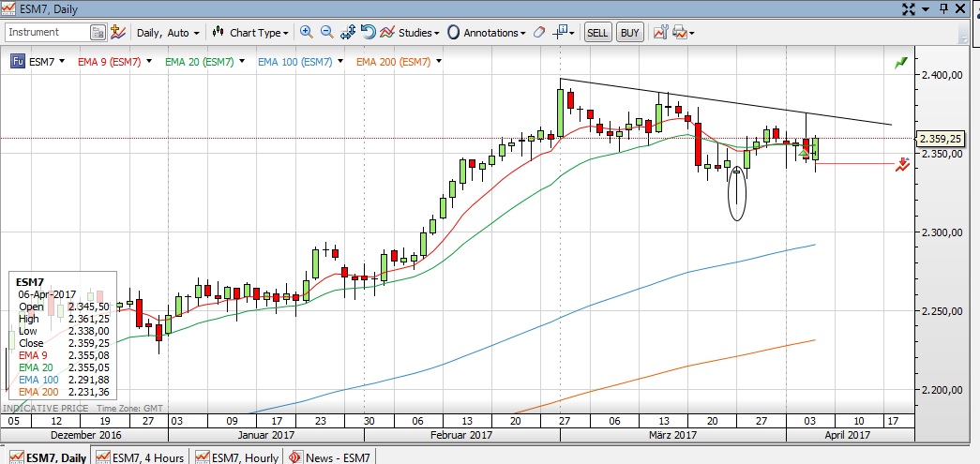This screenshot has width=980, height=464.
Task: Open the ESM7 series dropdown arrow
Action: point(61,61)
